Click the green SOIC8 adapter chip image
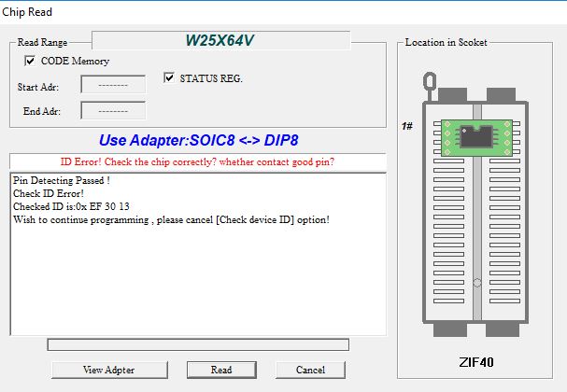 [476, 138]
